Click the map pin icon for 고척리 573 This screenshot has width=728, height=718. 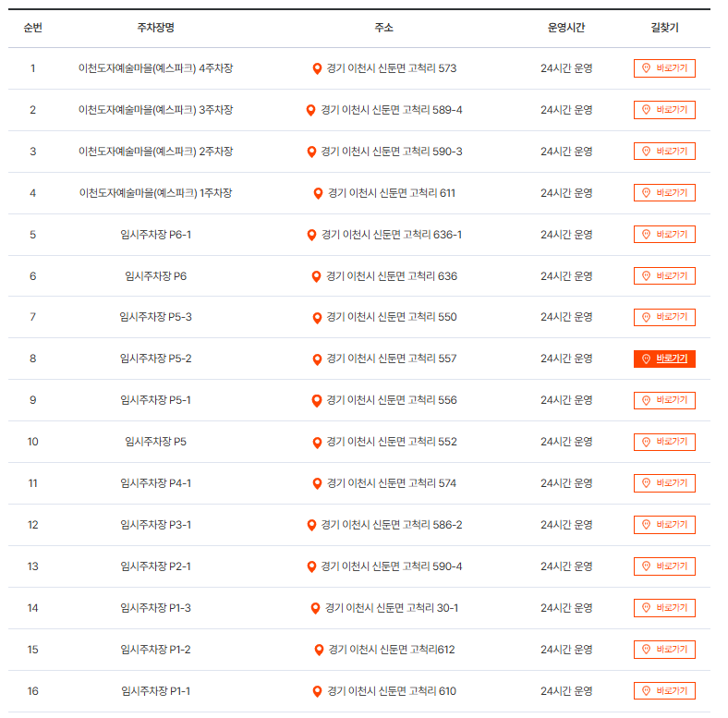[317, 68]
